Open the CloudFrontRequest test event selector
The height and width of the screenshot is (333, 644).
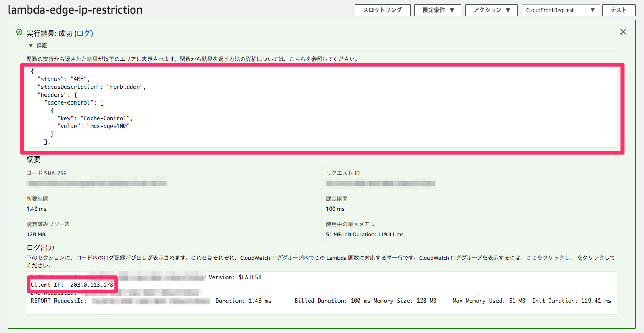tap(560, 10)
